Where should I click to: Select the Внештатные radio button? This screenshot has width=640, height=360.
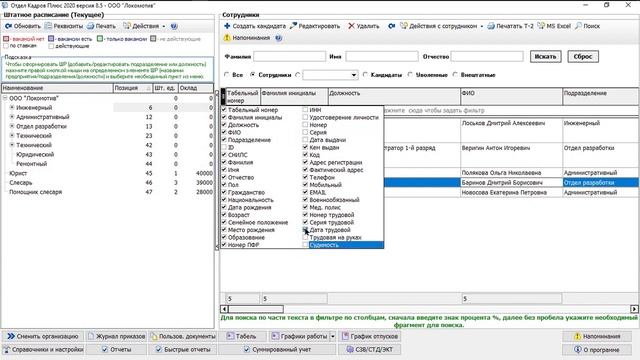456,75
